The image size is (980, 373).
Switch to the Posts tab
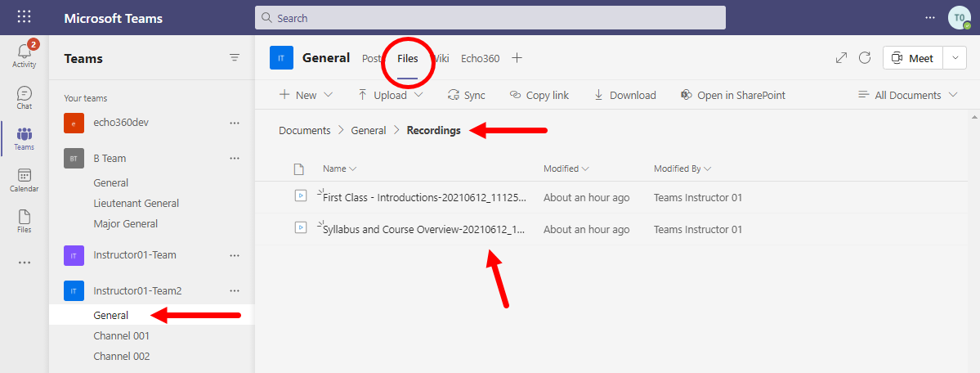point(371,59)
